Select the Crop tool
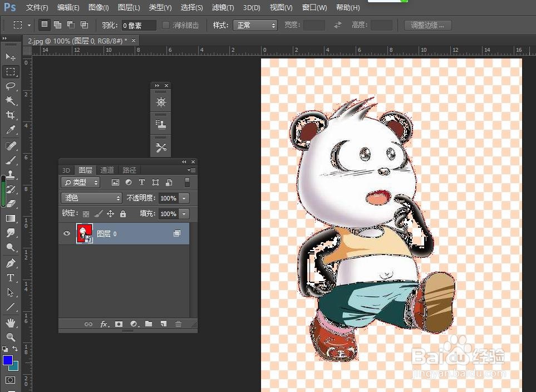Screen dimensions: 536x392 pos(11,115)
